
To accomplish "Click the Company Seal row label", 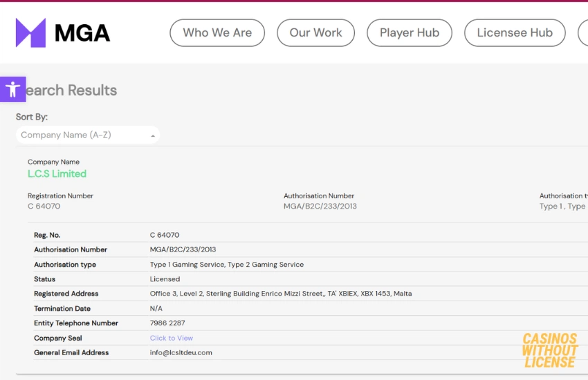I will pos(57,338).
